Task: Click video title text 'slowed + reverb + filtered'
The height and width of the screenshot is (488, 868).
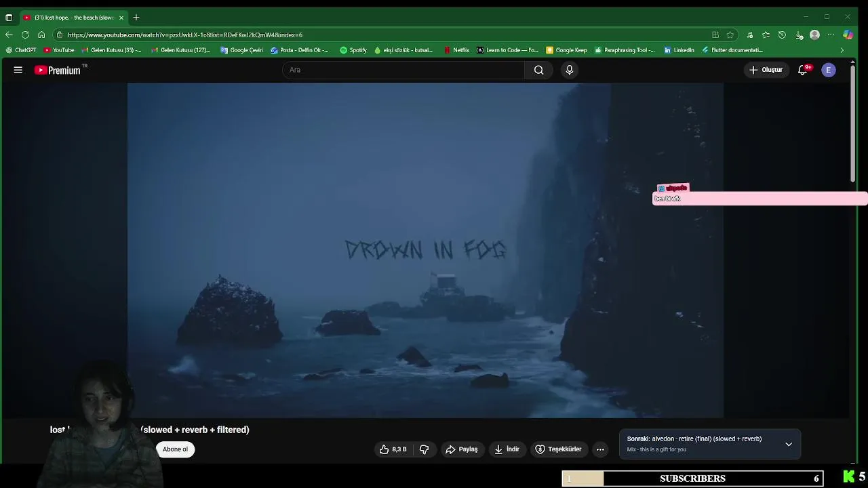Action: pos(195,430)
